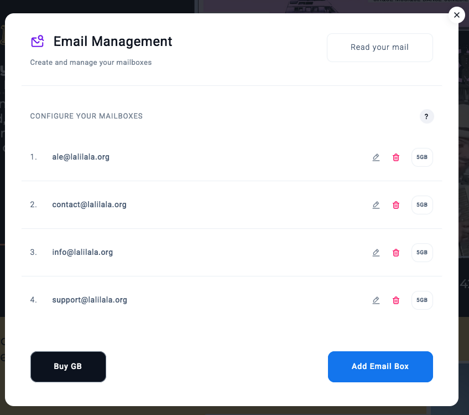Select the info@lalilala.org address text
This screenshot has height=415, width=469.
(82, 252)
